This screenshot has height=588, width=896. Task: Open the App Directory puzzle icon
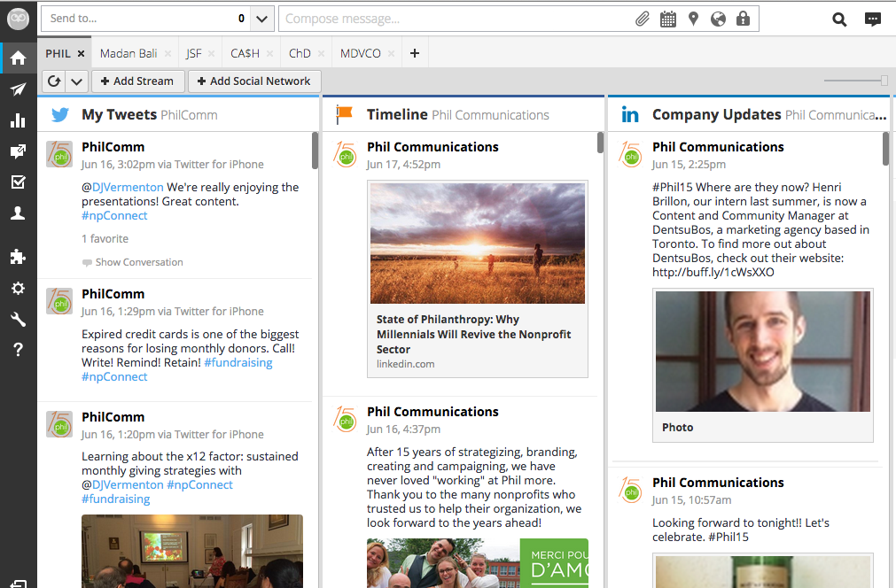point(18,257)
